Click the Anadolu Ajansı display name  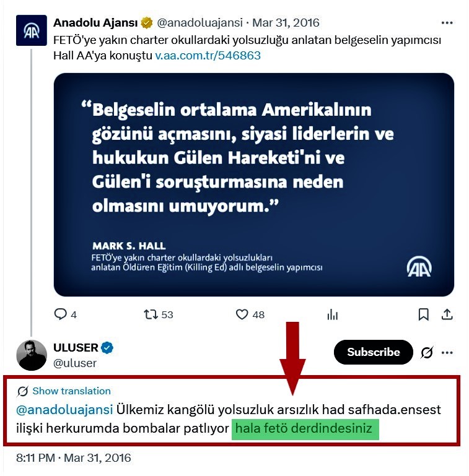point(95,23)
